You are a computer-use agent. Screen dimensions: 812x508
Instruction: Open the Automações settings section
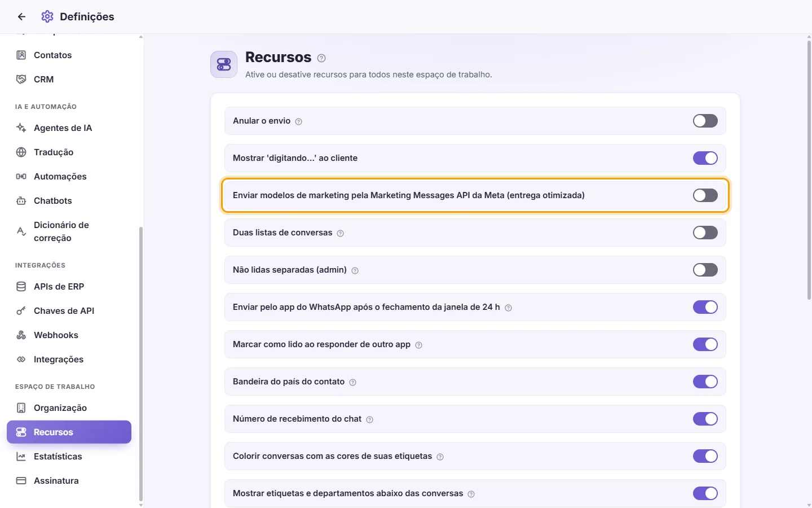[69, 177]
